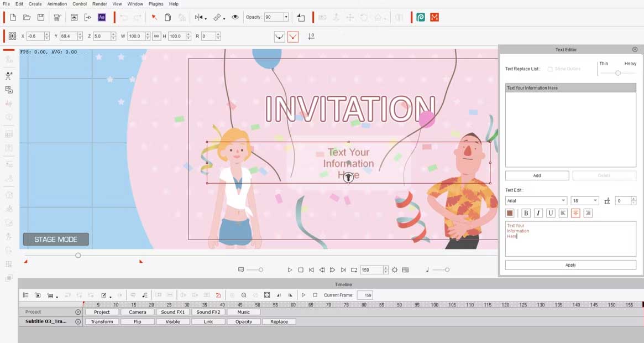The height and width of the screenshot is (343, 644).
Task: Select the Replace track button in timeline
Action: click(279, 321)
